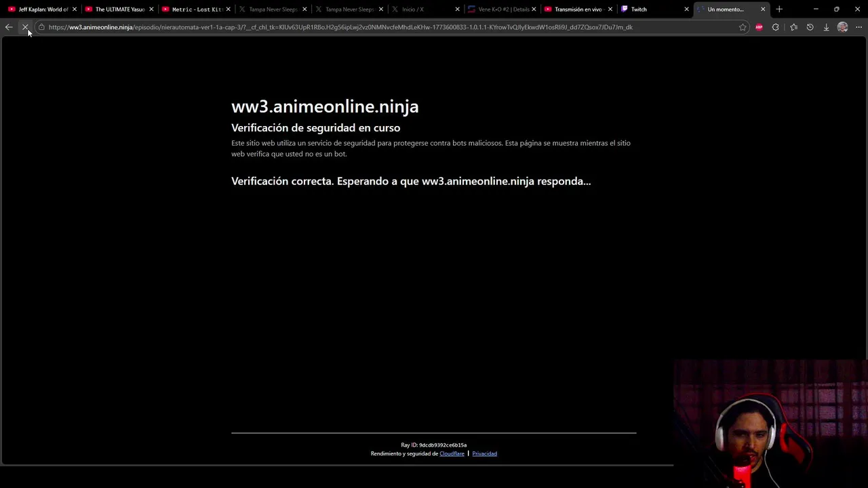
Task: Click the 'Verificación de seguridad en curso' heading
Action: click(315, 127)
